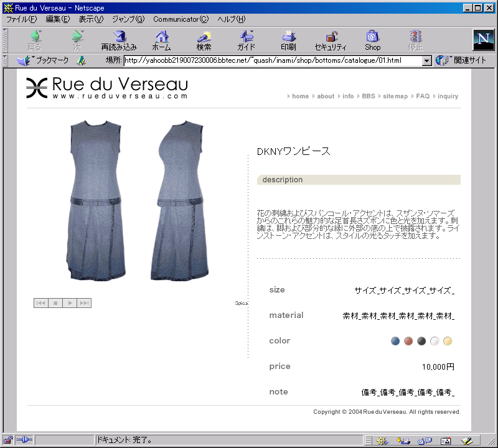Jump to first picture in slideshow
Image resolution: width=498 pixels, height=448 pixels.
pyautogui.click(x=41, y=303)
